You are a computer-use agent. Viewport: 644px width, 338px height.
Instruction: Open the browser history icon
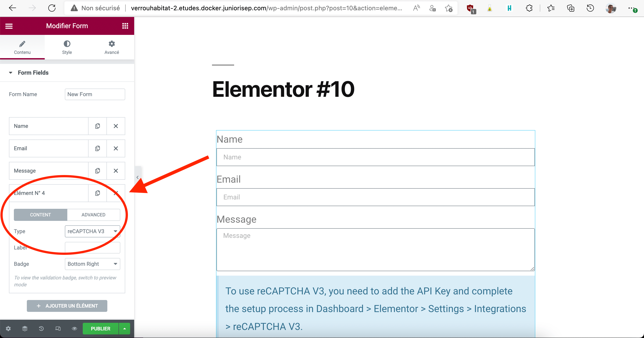[590, 8]
